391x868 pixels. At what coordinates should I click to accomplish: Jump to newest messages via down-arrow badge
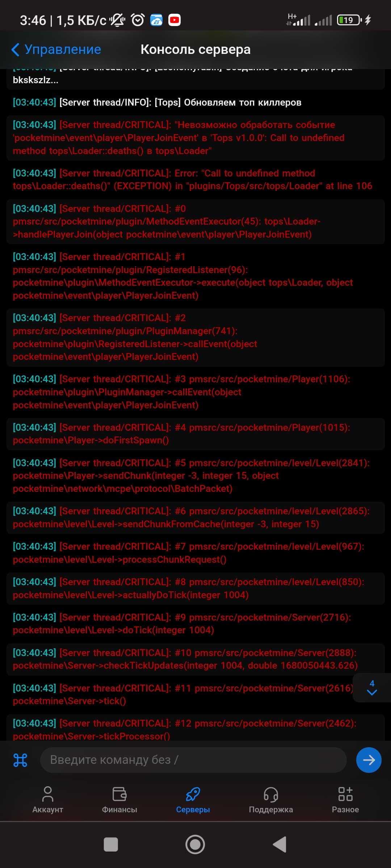[372, 688]
